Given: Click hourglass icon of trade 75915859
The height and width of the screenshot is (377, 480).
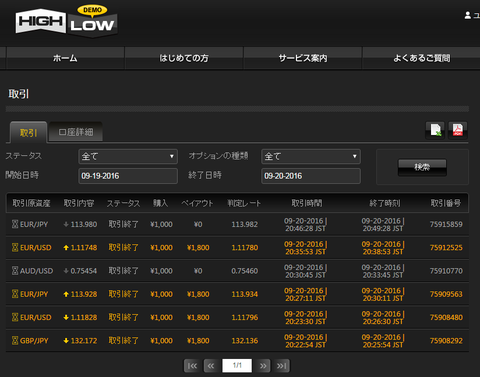Looking at the screenshot, I should [15, 224].
